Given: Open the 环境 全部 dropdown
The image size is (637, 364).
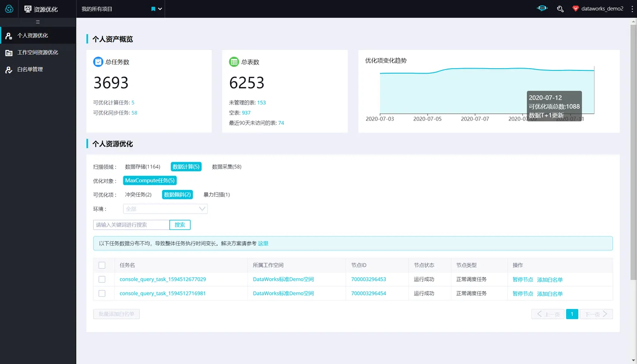Looking at the screenshot, I should pos(165,209).
